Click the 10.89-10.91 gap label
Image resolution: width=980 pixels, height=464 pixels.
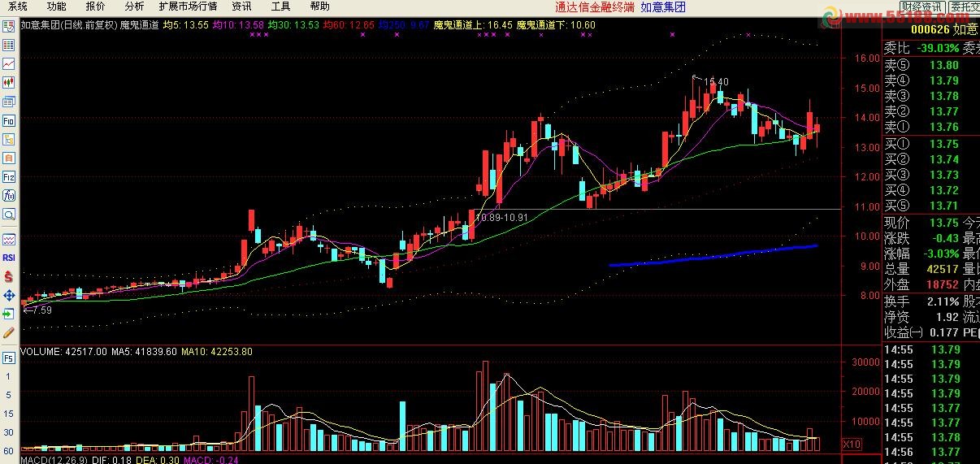(501, 218)
